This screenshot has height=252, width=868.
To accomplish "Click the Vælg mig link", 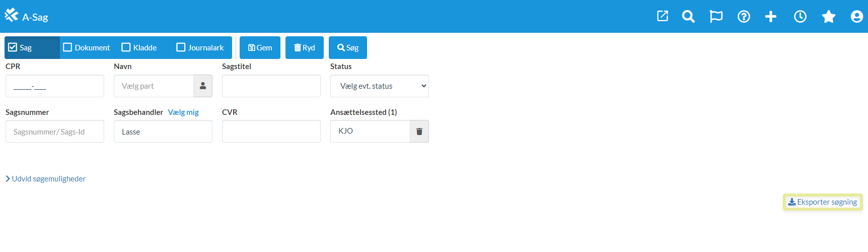I will point(183,112).
